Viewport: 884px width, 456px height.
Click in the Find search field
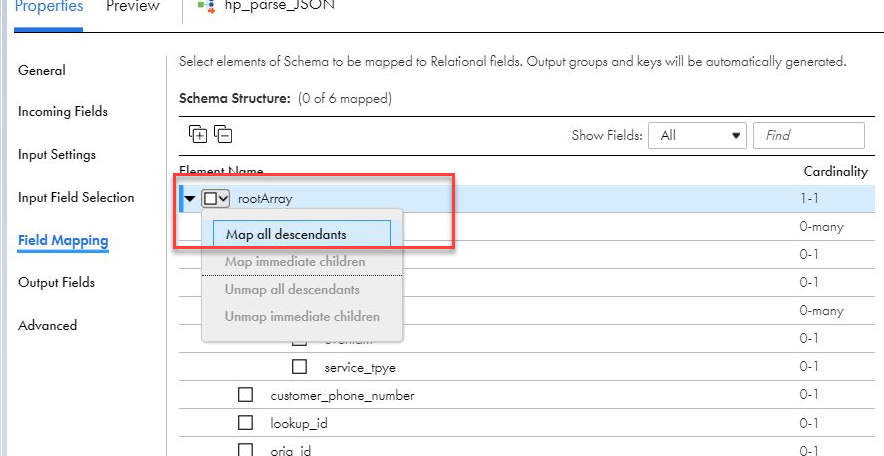point(808,136)
